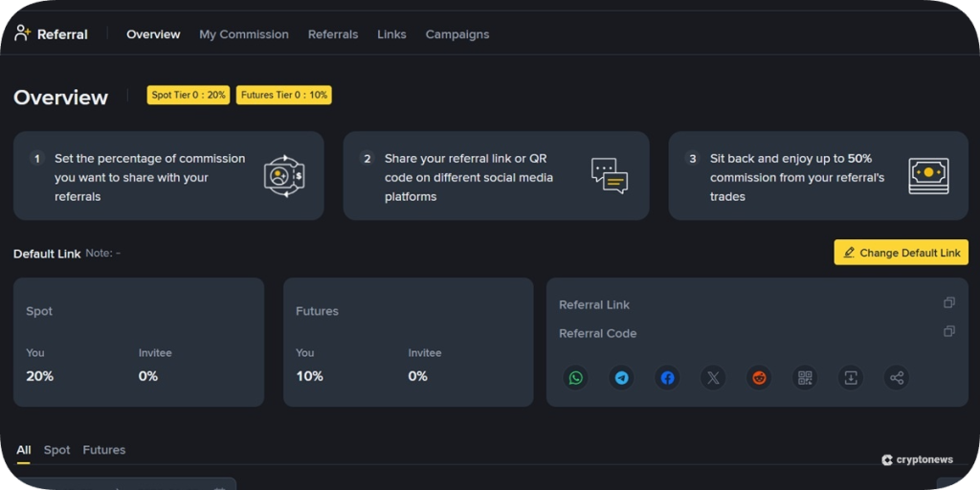The height and width of the screenshot is (490, 980).
Task: Open the My Commission tab
Action: pos(243,34)
